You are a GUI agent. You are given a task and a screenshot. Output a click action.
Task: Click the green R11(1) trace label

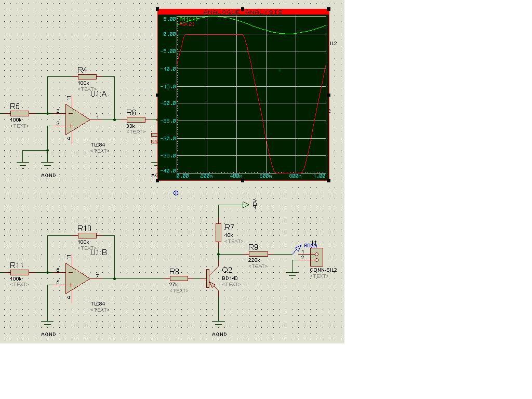pos(185,19)
